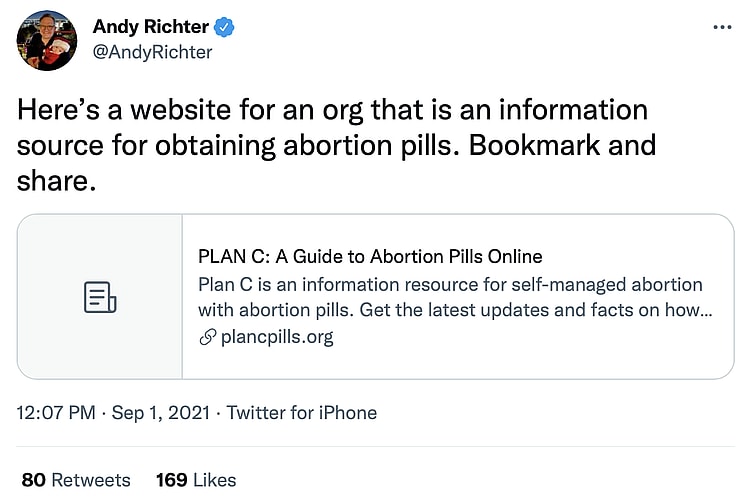Click the Twitter for iPhone source label
Viewport: 750px width, 503px height.
click(x=302, y=412)
